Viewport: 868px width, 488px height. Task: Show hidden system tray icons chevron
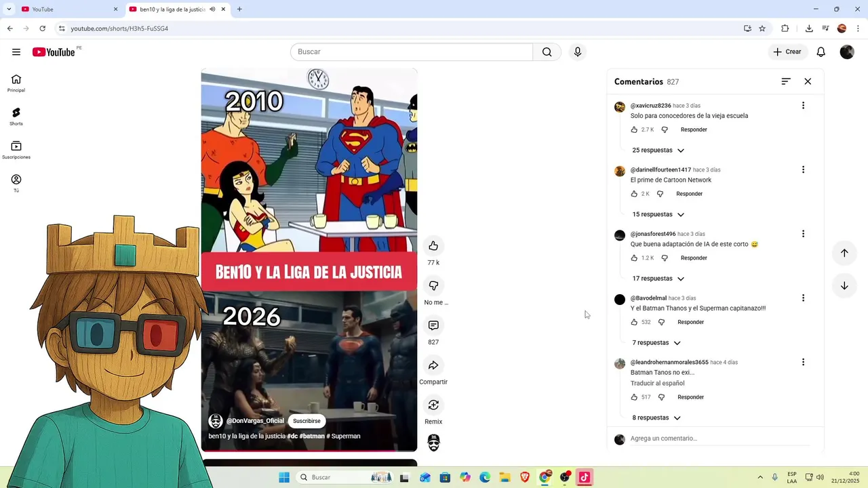(760, 477)
